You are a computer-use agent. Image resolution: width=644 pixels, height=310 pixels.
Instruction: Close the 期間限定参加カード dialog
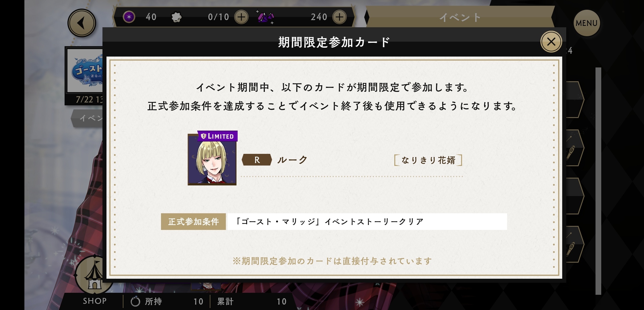click(x=551, y=42)
